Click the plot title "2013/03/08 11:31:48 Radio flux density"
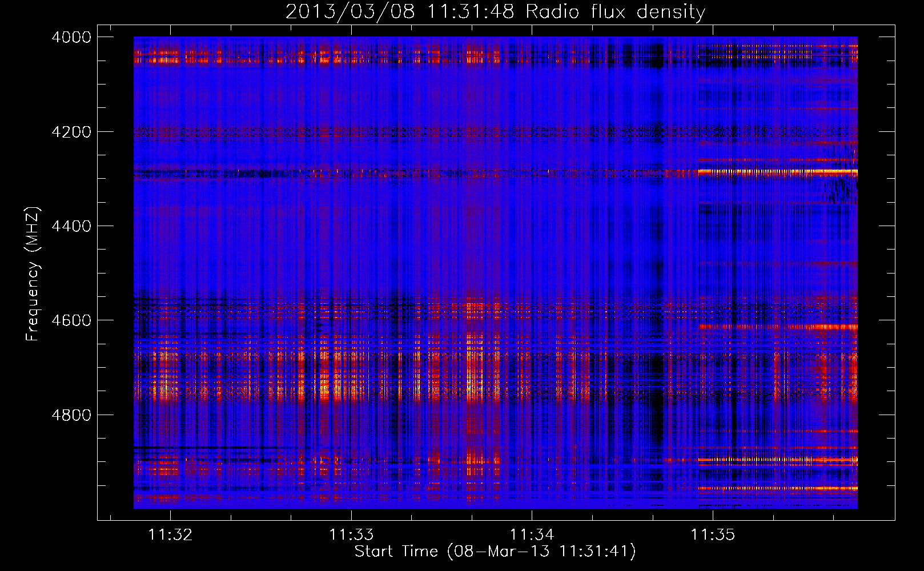The width and height of the screenshot is (924, 571). pos(495,11)
